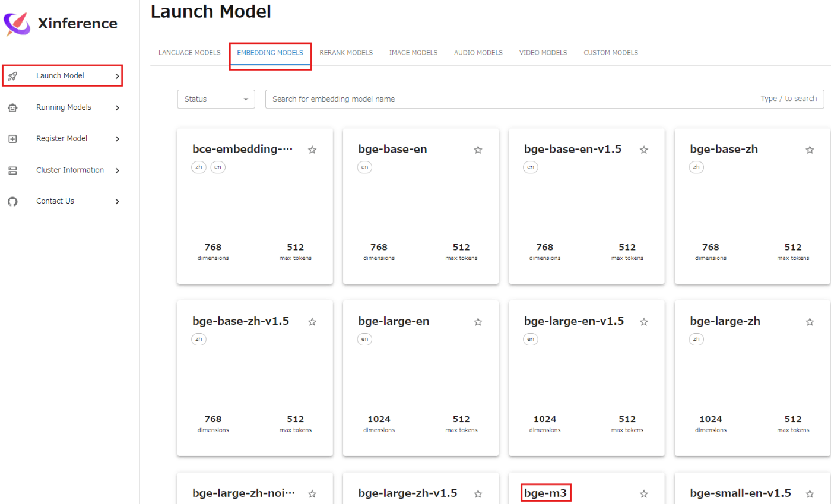Click the server icon beside Cluster Information
The image size is (831, 504).
12,170
